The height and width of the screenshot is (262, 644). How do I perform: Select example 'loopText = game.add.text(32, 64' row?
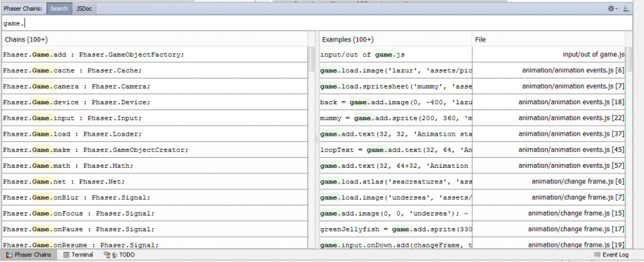[396, 150]
